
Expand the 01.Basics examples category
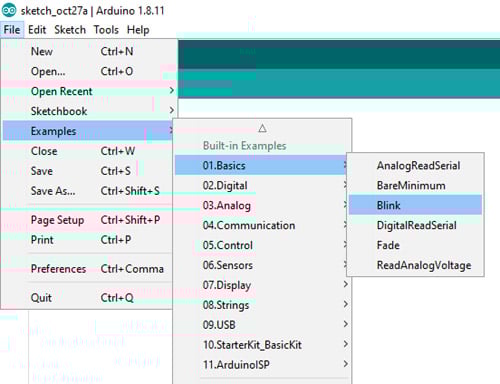click(x=262, y=165)
